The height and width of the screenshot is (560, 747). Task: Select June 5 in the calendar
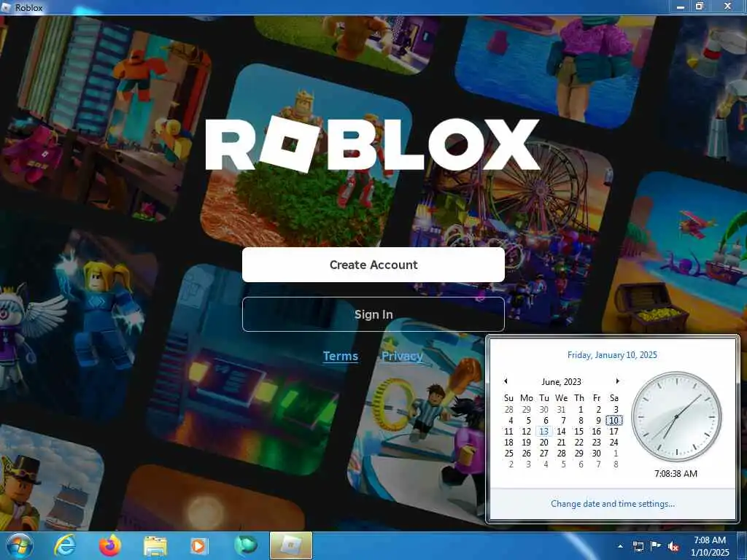pos(528,421)
